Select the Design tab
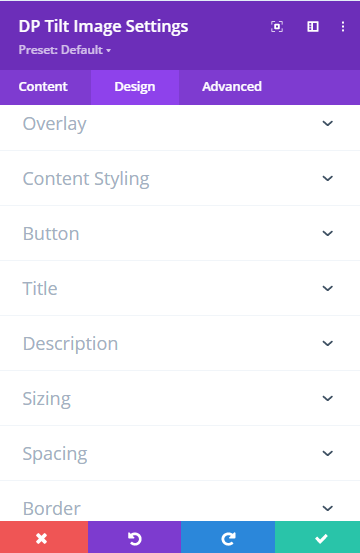Screen dimensions: 360x553 click(135, 87)
